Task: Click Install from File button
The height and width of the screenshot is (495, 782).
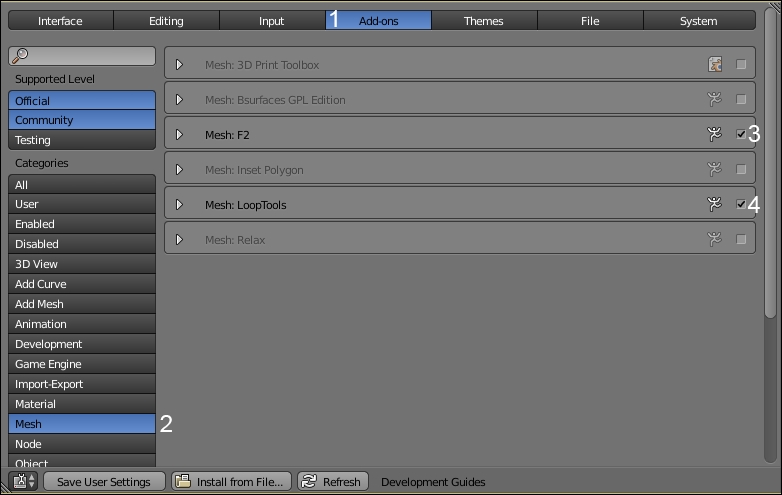Action: click(231, 482)
